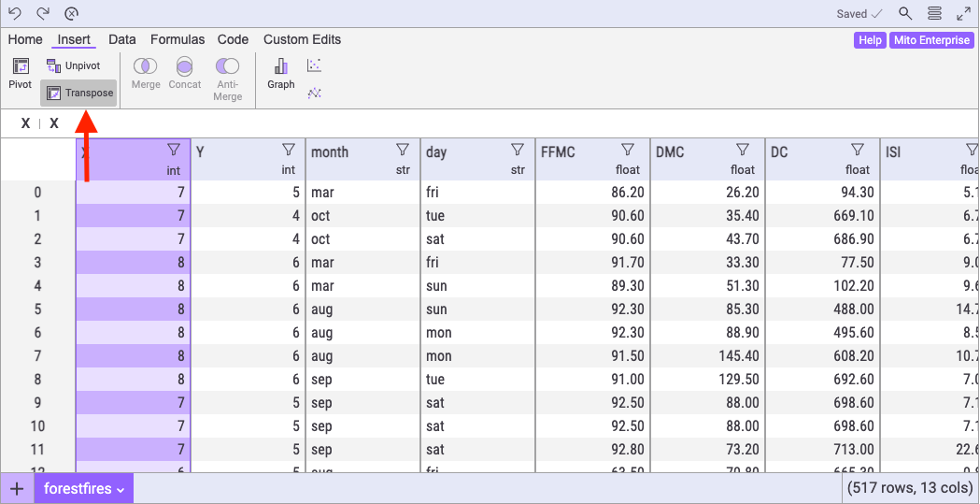Click the clear-all-edits circled X icon
Screen dimensions: 980x504
72,13
